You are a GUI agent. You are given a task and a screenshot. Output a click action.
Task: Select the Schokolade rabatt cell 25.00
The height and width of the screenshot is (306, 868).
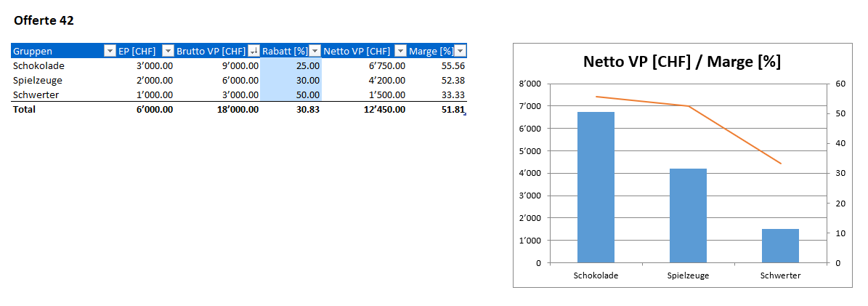pyautogui.click(x=291, y=65)
